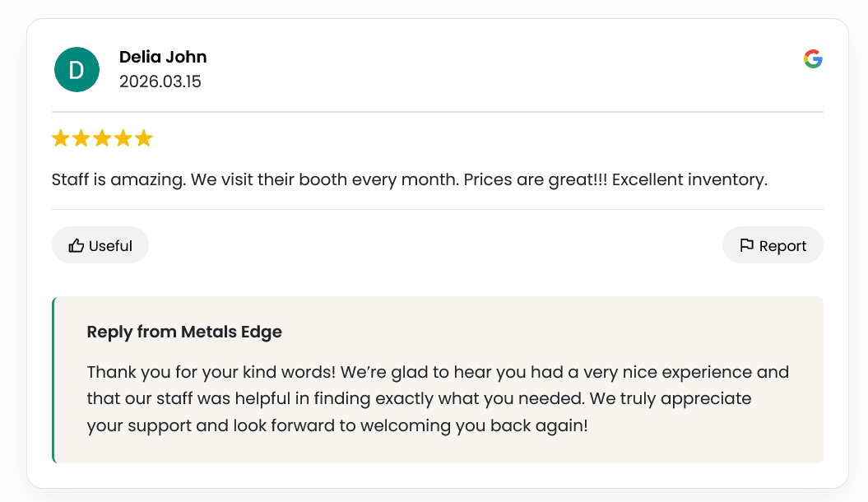This screenshot has height=502, width=868.
Task: Select the third star in the rating
Action: pyautogui.click(x=102, y=138)
